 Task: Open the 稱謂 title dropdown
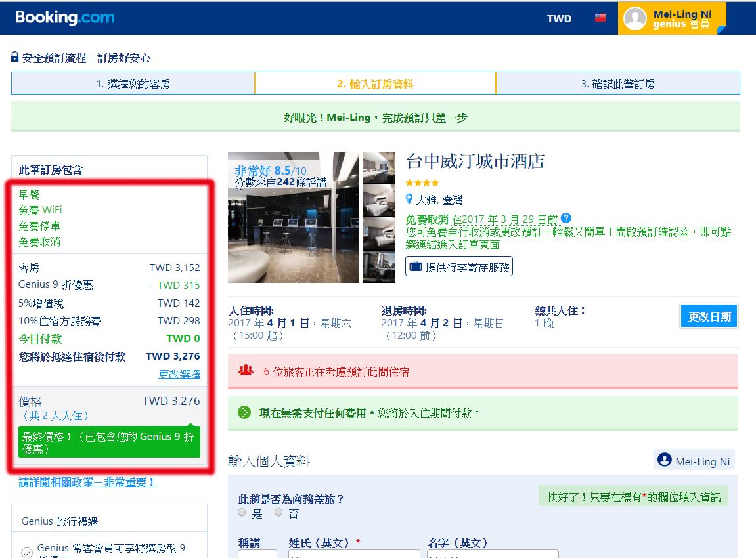(x=257, y=553)
